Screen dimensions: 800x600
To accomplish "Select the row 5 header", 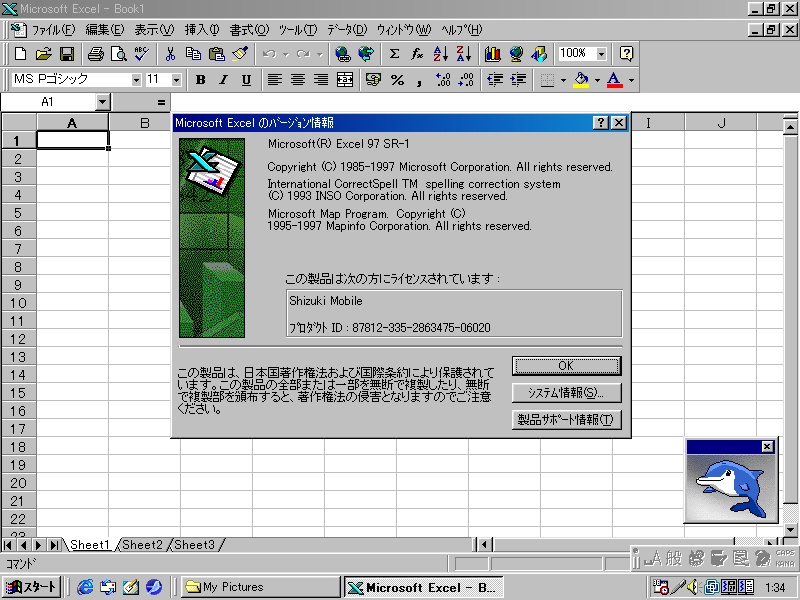I will [18, 213].
